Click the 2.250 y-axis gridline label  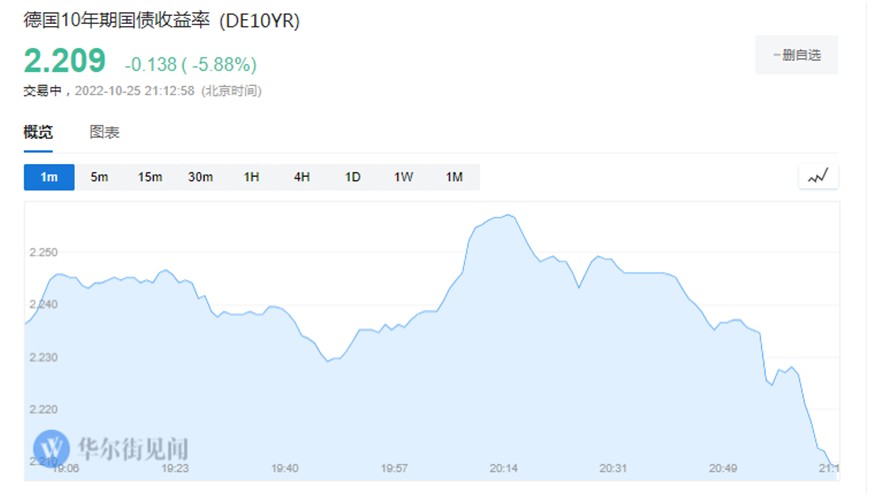coord(43,252)
